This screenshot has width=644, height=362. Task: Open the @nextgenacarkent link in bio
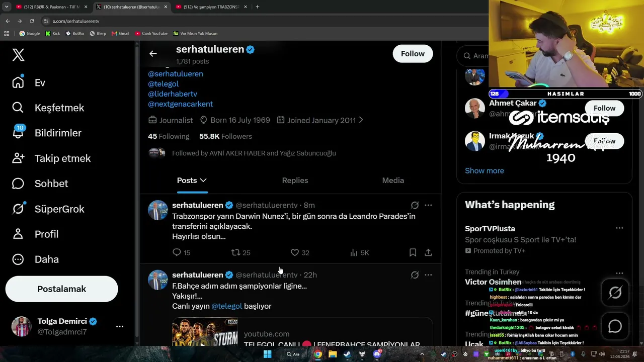(180, 104)
